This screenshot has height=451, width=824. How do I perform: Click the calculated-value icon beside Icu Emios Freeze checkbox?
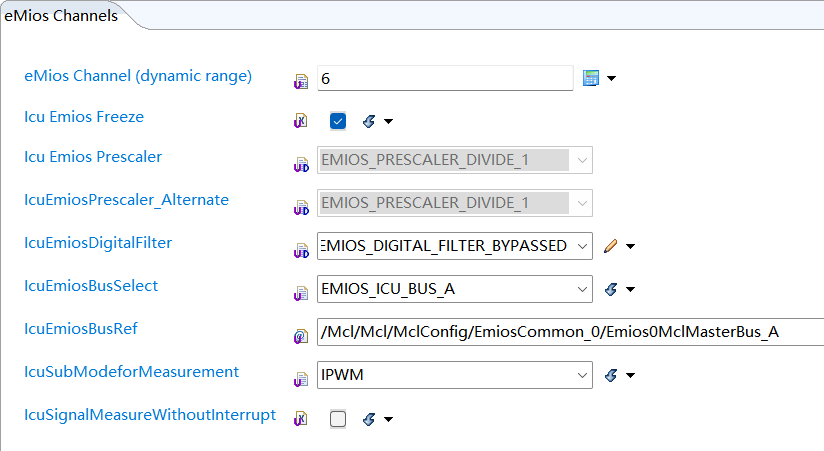pos(368,121)
